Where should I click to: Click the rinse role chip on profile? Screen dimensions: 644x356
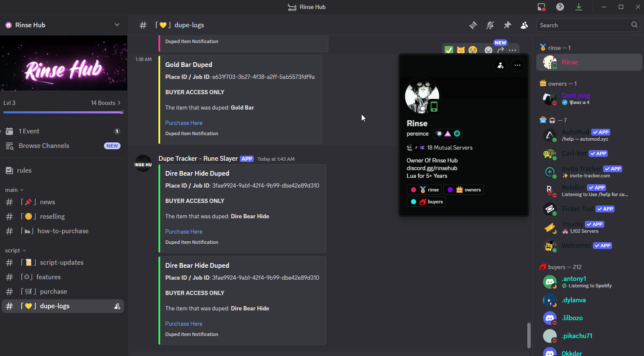424,190
